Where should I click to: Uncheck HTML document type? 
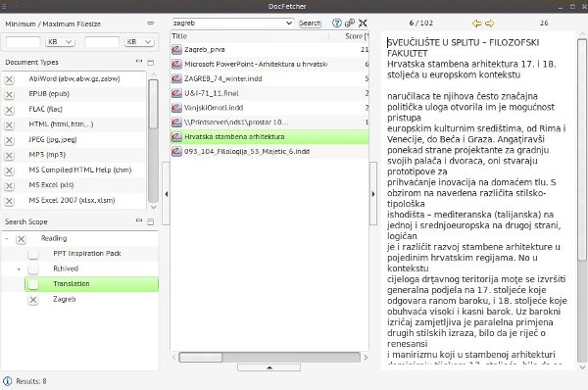point(10,124)
